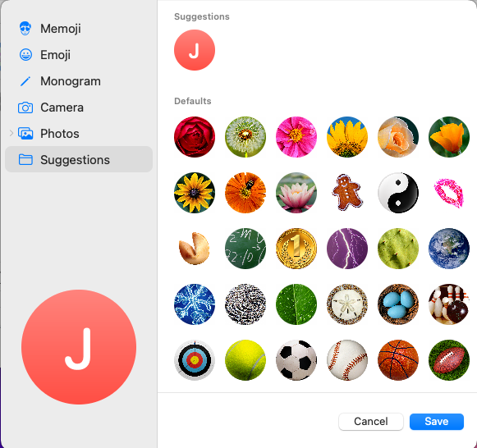The image size is (477, 448).
Task: Choose the red rose picture
Action: (195, 137)
